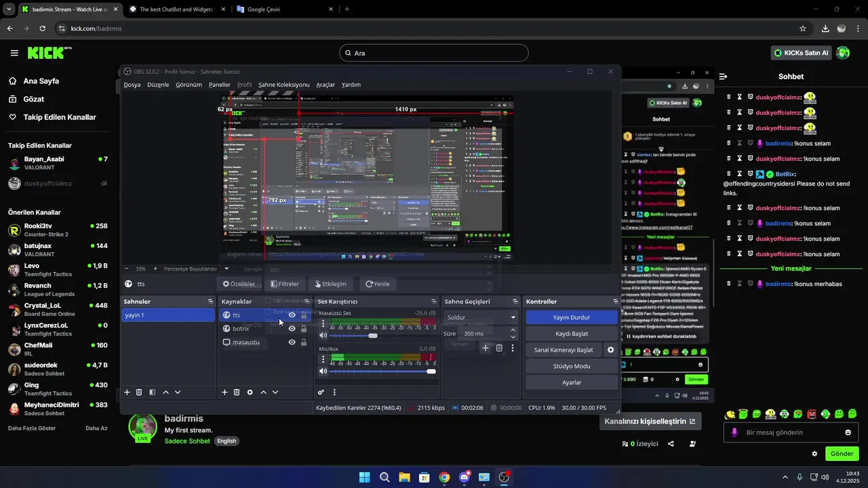The width and height of the screenshot is (868, 488).
Task: Move source down in Kaynaklar panel
Action: coord(275,392)
